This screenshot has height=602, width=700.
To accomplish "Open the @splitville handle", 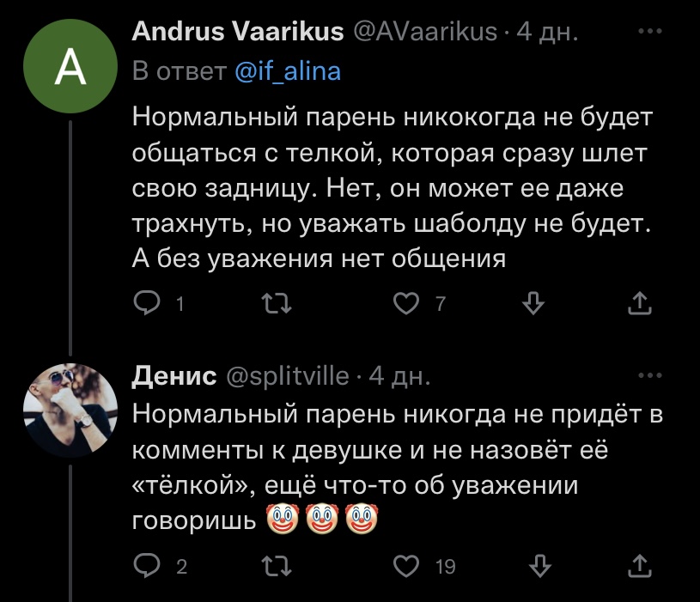I will click(x=287, y=376).
